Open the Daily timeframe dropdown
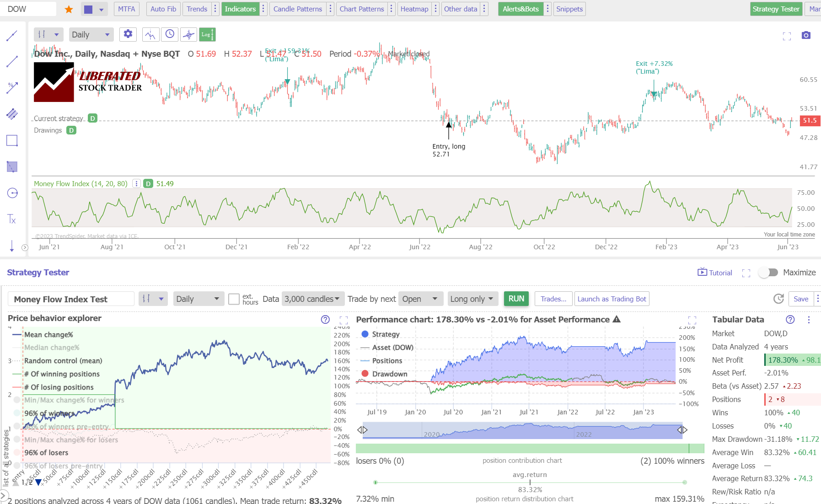Viewport: 821px width, 504px height. [91, 34]
